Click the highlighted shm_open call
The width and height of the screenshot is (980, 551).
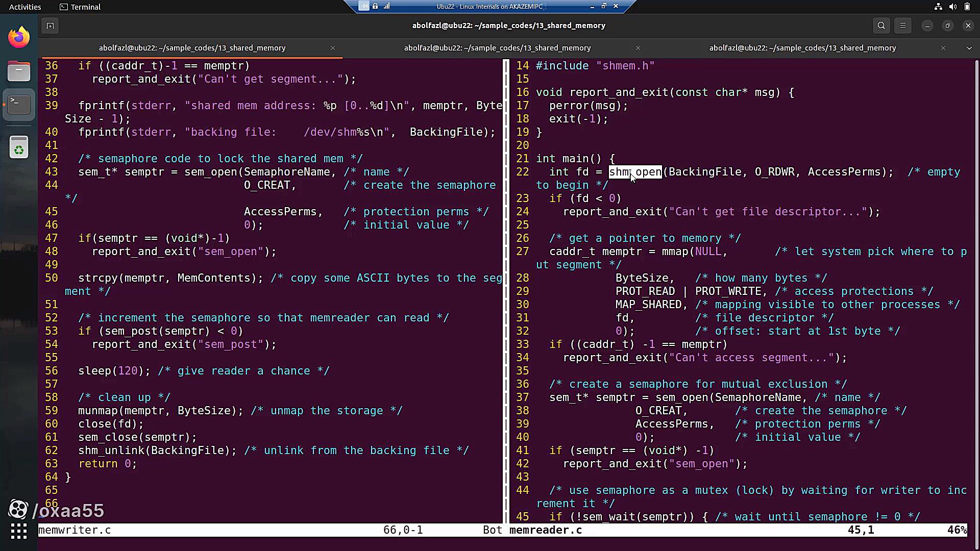pyautogui.click(x=635, y=172)
